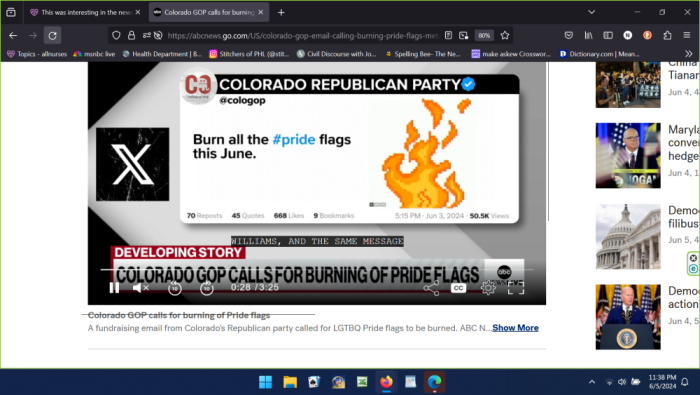
Task: Open the 80% zoom level indicator
Action: point(484,36)
